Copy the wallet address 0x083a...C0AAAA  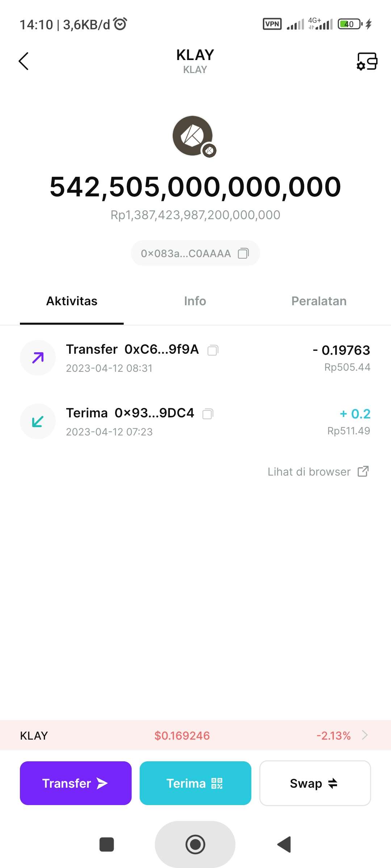[243, 253]
